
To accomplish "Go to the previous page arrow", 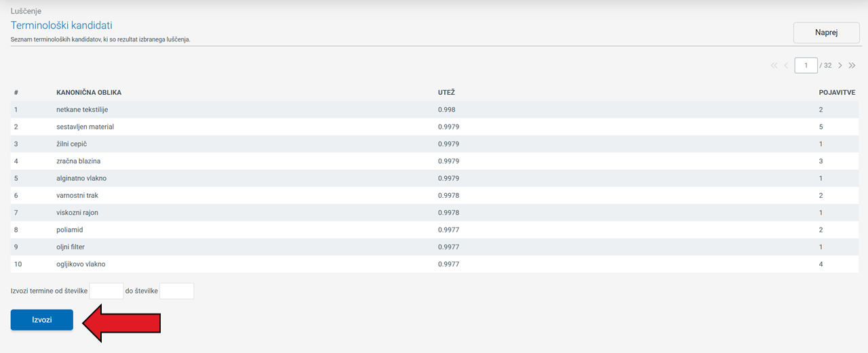I will click(786, 66).
